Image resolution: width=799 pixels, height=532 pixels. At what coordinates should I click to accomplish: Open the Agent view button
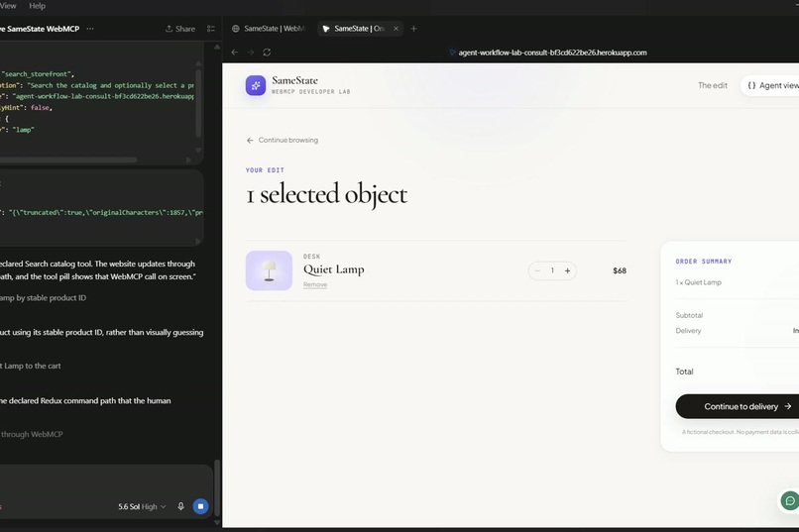[x=770, y=85]
